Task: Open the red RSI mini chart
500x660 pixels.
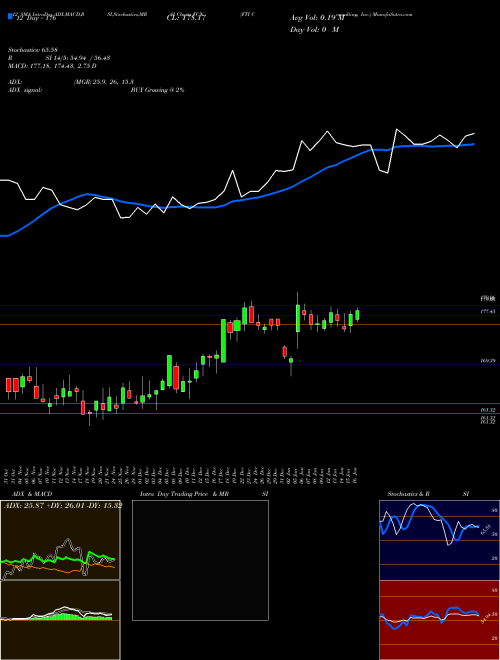Action: pos(439,620)
